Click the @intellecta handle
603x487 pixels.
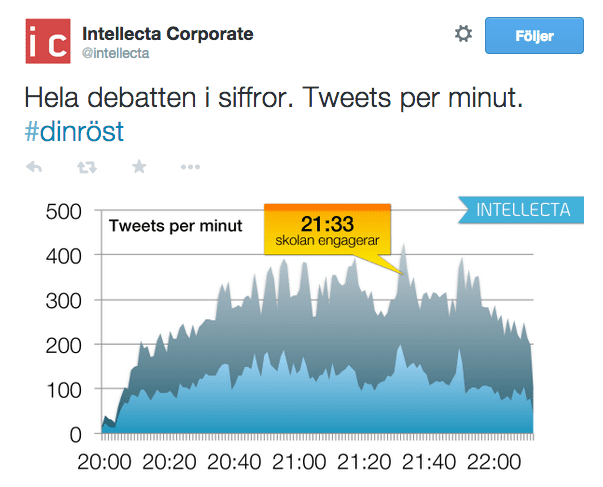pos(115,53)
